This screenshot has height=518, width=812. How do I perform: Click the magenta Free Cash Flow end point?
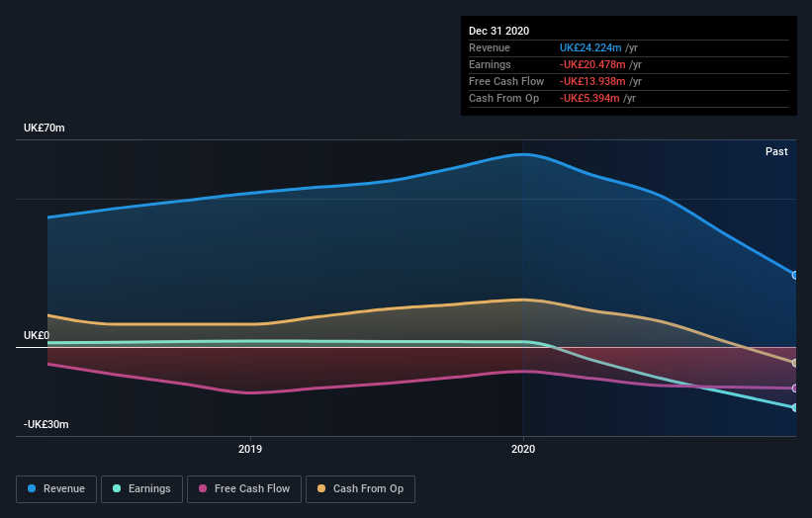click(795, 388)
